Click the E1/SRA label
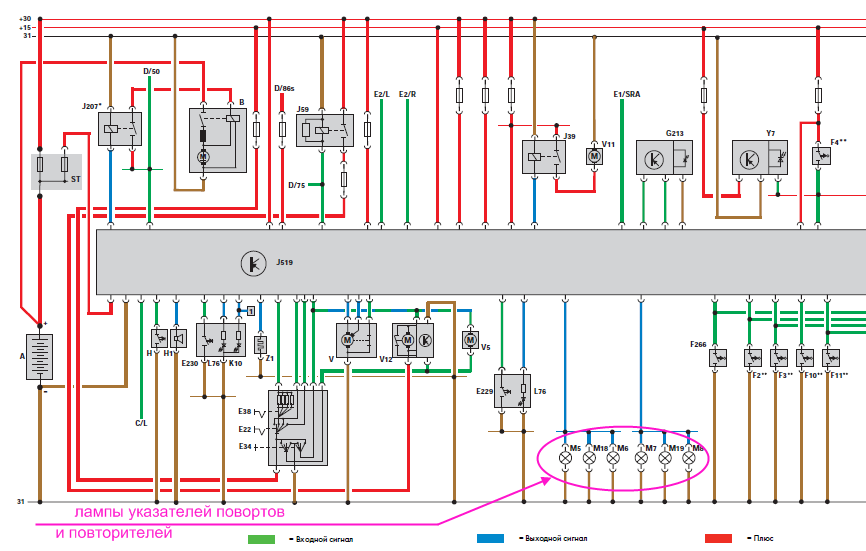This screenshot has height=551, width=866. click(627, 94)
